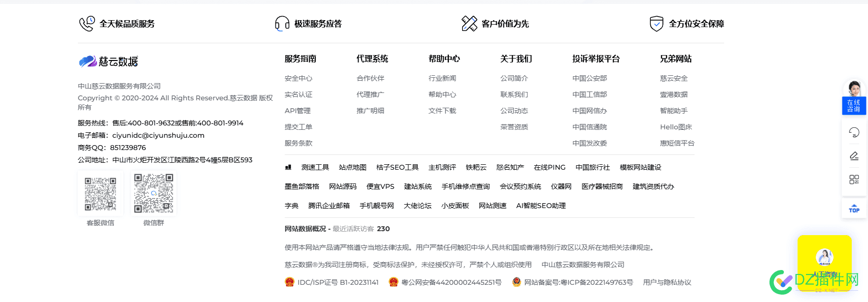Click the police badge icon before 粤公网安备
Image resolution: width=868 pixels, height=302 pixels.
393,282
